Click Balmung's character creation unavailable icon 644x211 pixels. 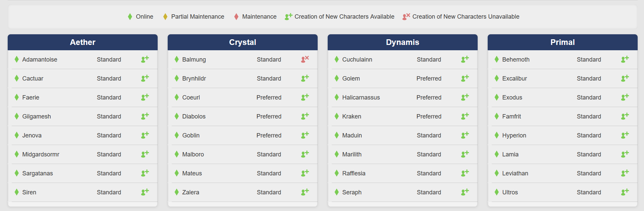305,59
